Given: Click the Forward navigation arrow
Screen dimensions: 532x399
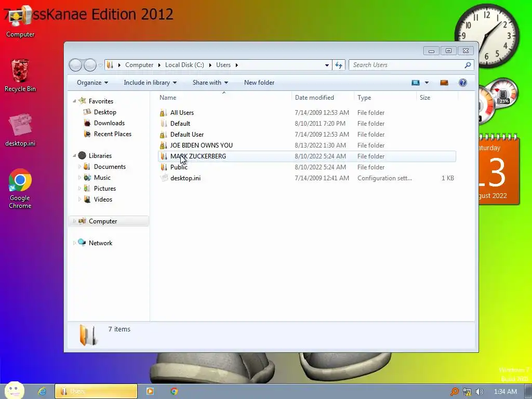Looking at the screenshot, I should [x=90, y=65].
